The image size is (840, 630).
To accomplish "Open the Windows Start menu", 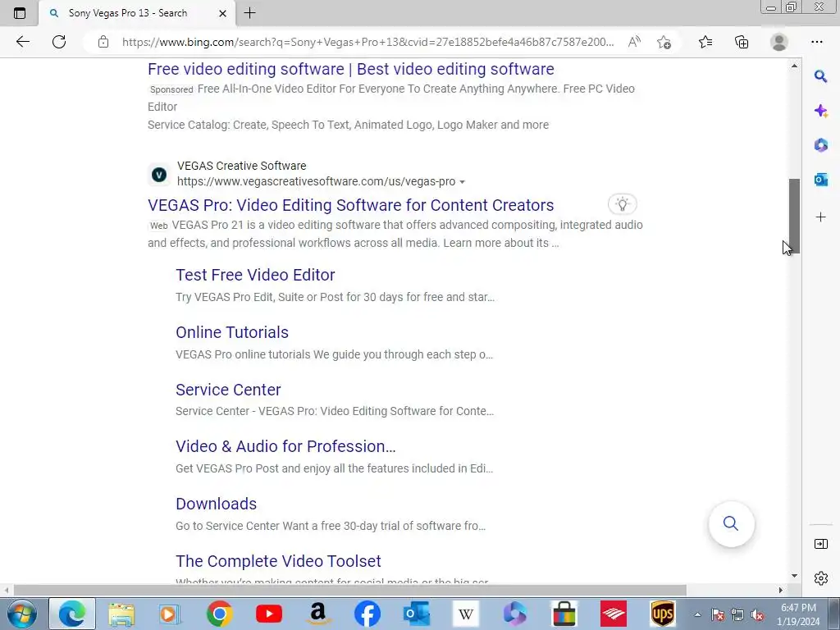I will 21,614.
